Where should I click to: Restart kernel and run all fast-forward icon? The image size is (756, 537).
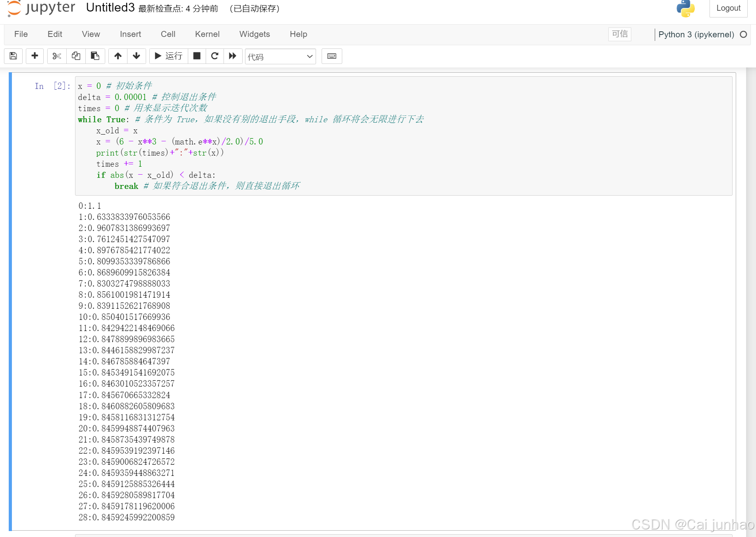pos(233,56)
